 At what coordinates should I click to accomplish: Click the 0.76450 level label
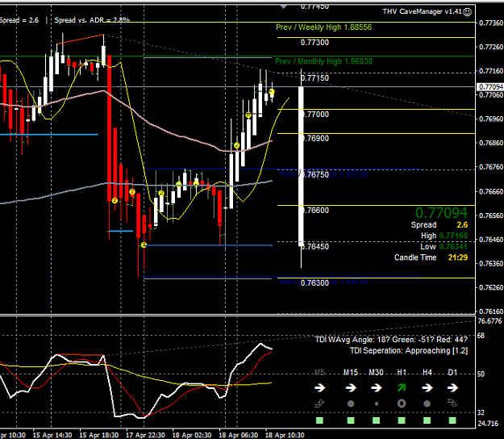[316, 247]
